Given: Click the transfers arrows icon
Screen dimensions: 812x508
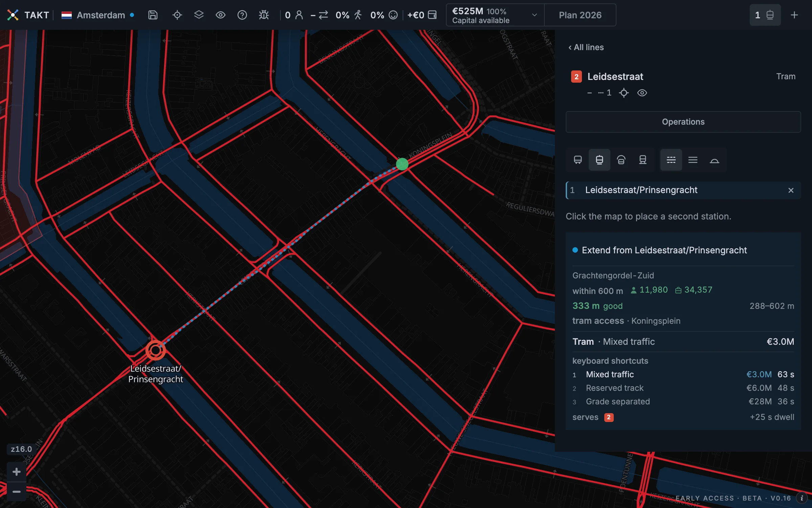Looking at the screenshot, I should (323, 15).
